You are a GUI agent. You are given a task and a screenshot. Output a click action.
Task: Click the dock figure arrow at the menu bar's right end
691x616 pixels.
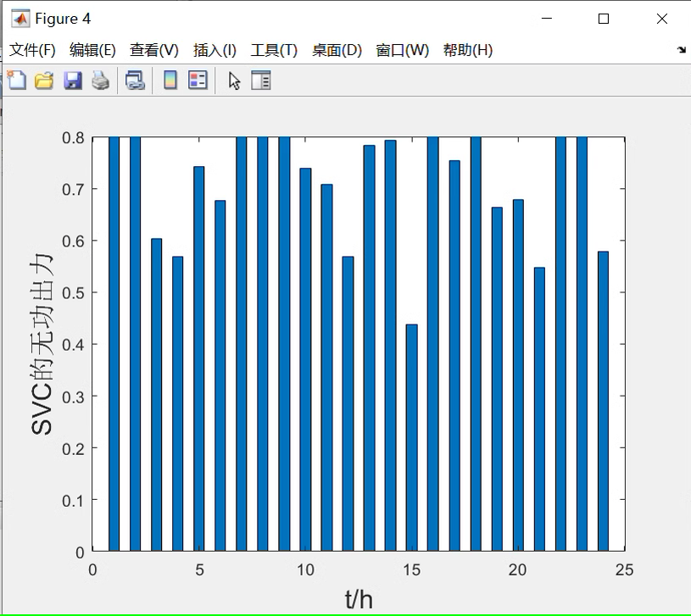click(682, 50)
